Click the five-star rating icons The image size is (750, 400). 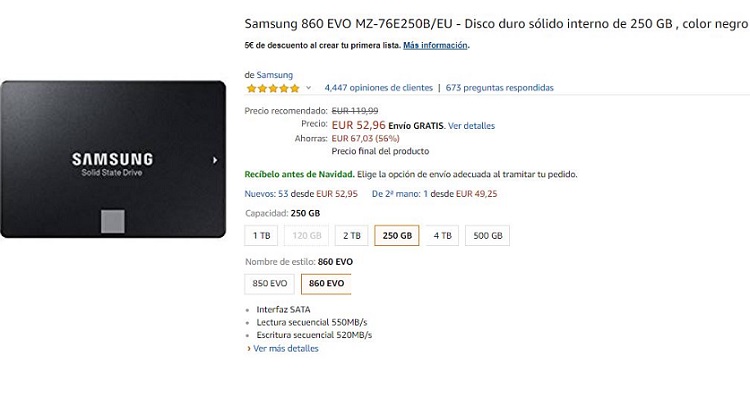273,88
